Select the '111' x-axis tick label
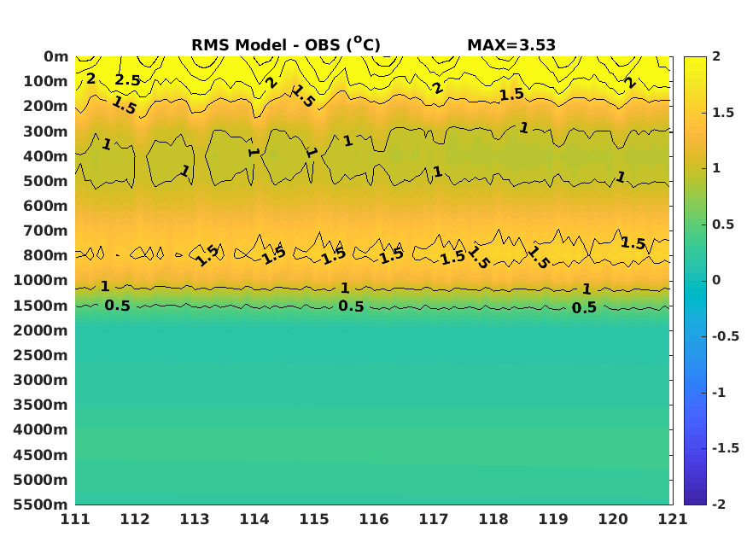 coord(75,519)
